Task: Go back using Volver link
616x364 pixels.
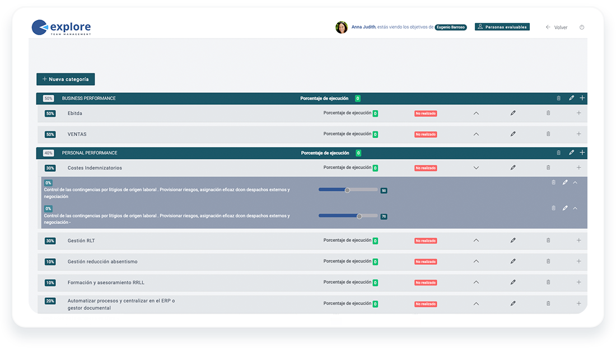Action: click(557, 27)
